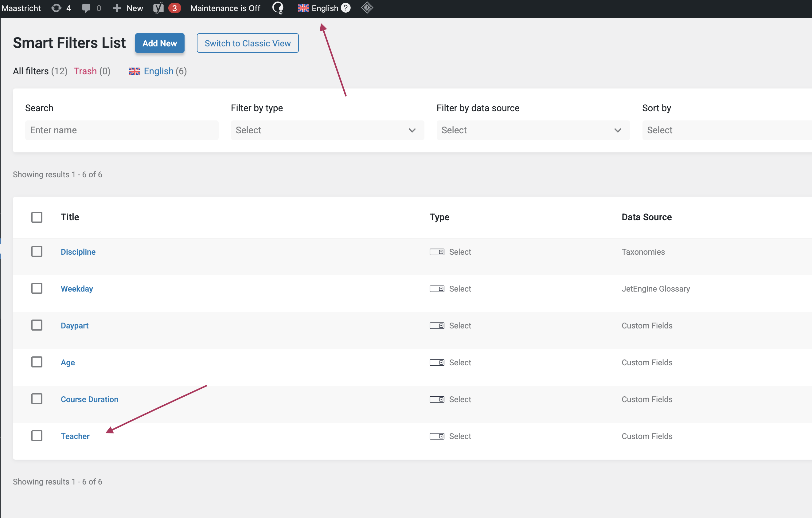Open the Trash filters tab

[x=85, y=71]
